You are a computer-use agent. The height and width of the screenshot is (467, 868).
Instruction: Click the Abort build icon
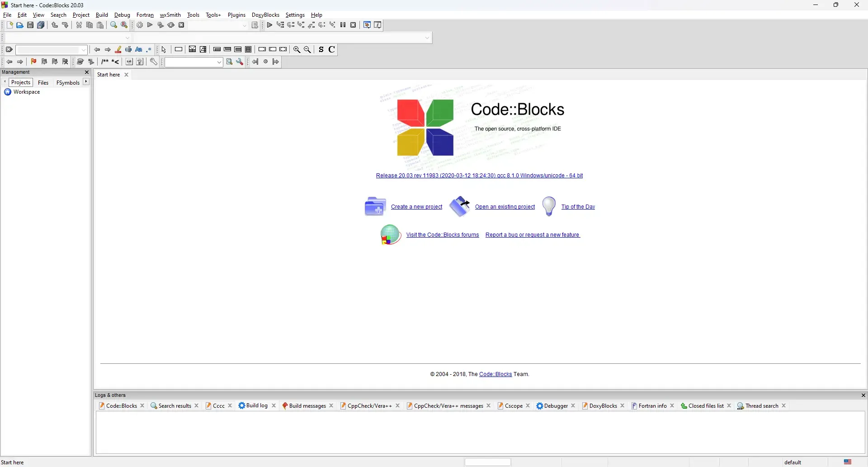point(182,25)
